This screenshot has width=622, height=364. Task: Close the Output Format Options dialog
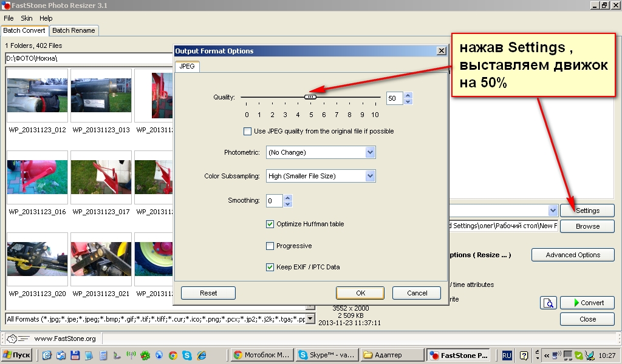(x=441, y=51)
